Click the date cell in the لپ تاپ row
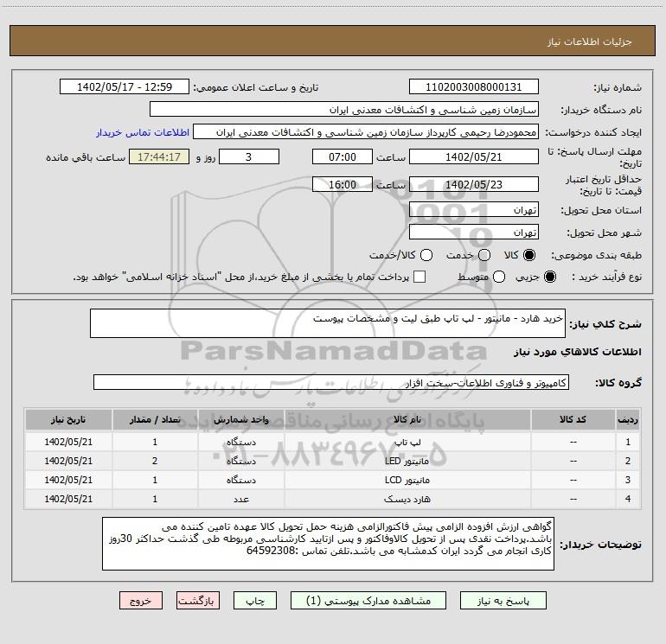 pos(68,442)
